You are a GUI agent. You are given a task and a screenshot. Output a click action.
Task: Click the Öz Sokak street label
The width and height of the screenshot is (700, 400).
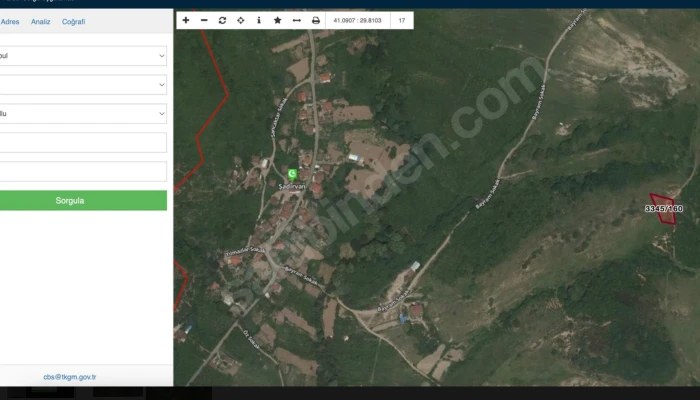(x=252, y=339)
